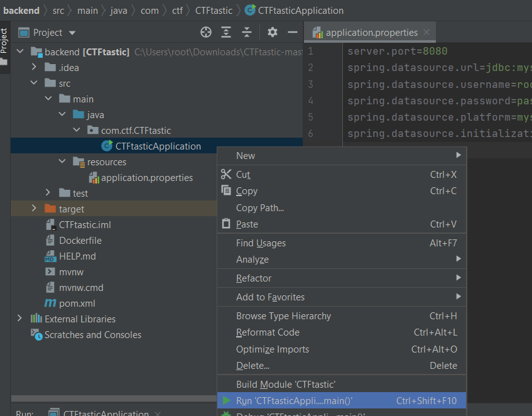Click the Collapse All icon in Project toolbar
This screenshot has width=532, height=416.
[247, 32]
